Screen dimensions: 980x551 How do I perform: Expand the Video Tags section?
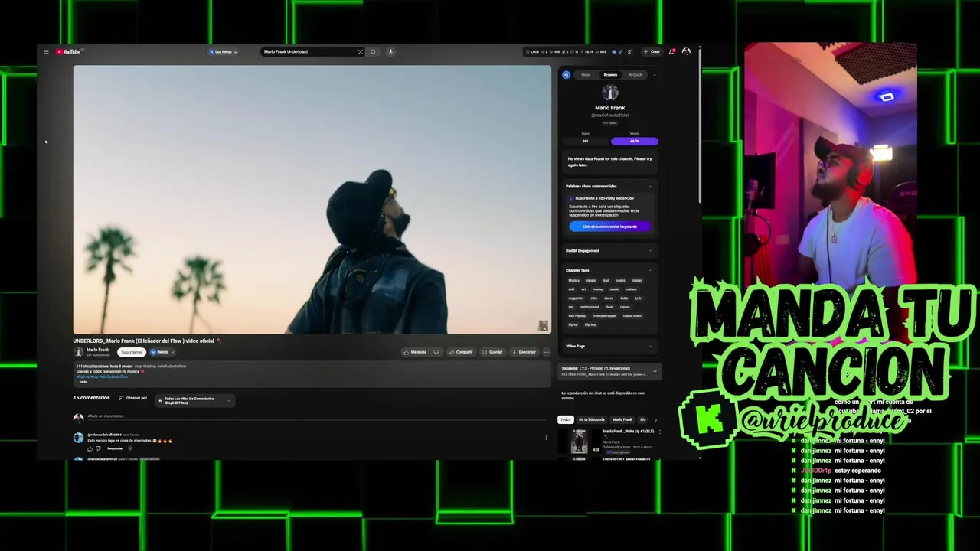651,346
